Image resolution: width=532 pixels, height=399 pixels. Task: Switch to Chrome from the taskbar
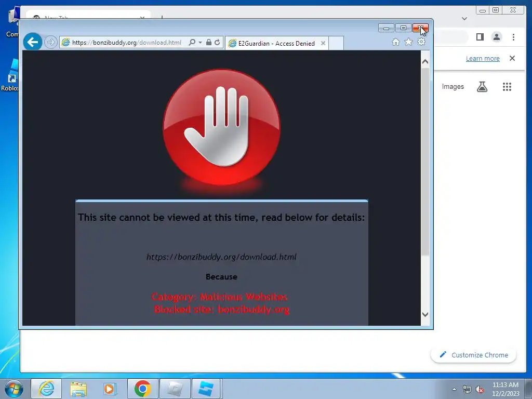tap(142, 389)
